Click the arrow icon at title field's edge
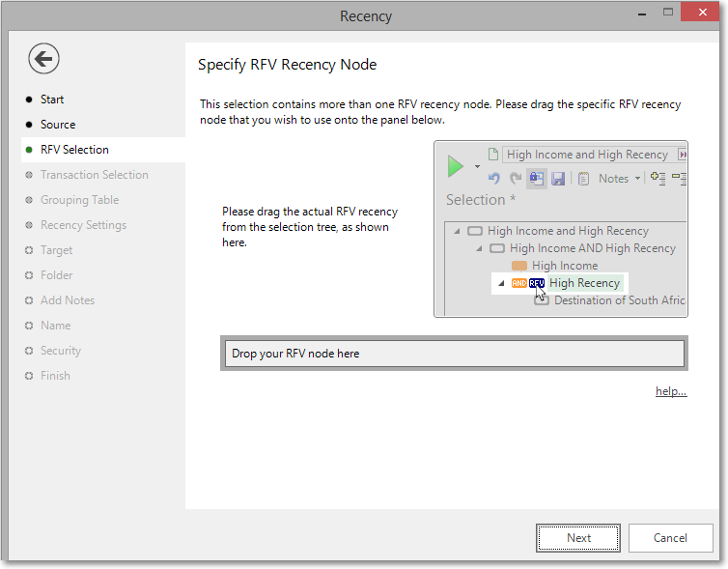 pyautogui.click(x=682, y=155)
